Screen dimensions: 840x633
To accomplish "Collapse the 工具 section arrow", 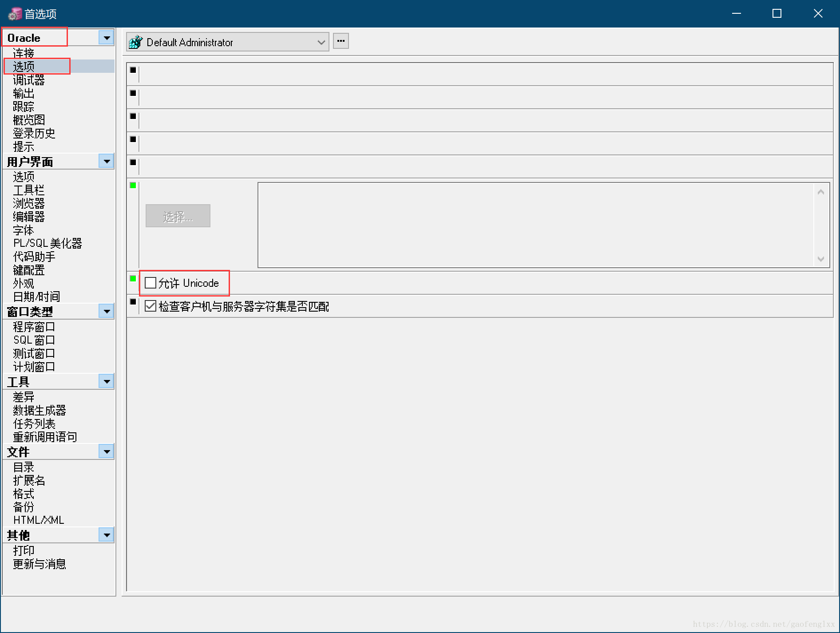I will click(x=107, y=381).
